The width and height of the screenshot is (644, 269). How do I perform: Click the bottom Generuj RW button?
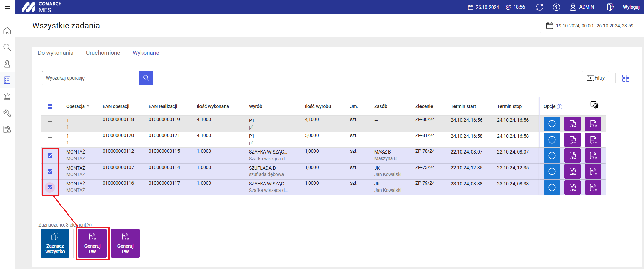pos(92,243)
